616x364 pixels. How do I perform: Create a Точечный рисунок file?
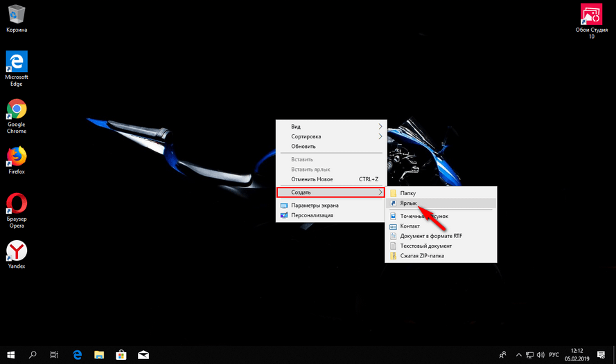click(441, 216)
